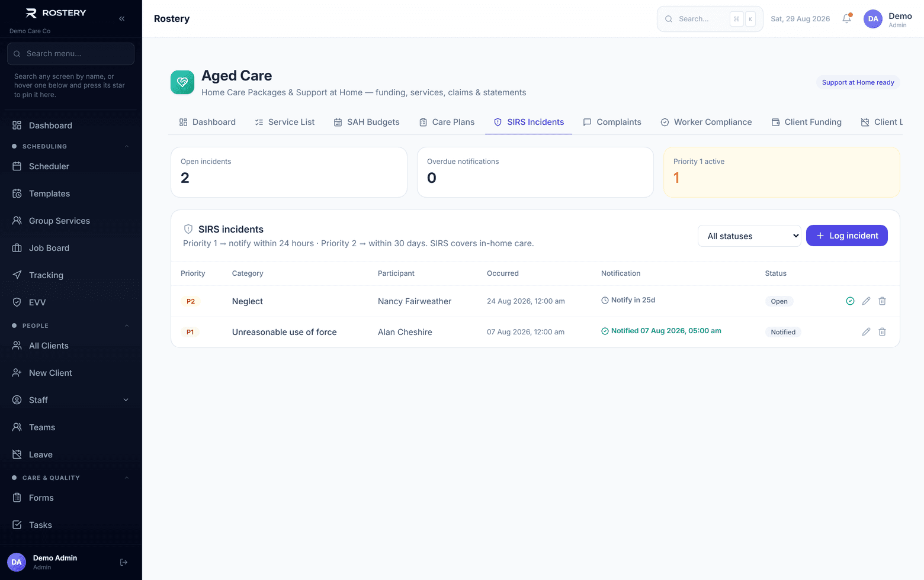
Task: Open the Complaints tab
Action: point(612,122)
